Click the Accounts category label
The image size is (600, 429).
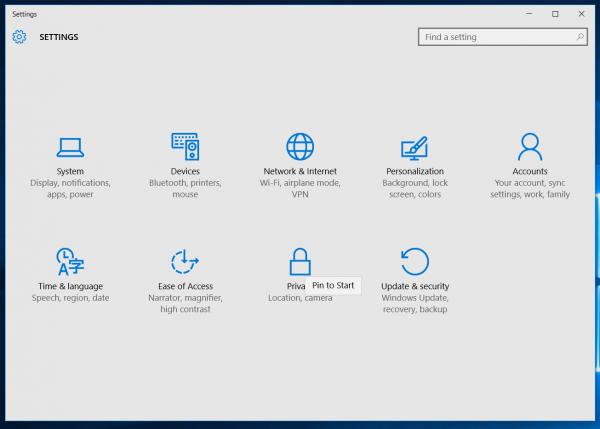click(530, 171)
